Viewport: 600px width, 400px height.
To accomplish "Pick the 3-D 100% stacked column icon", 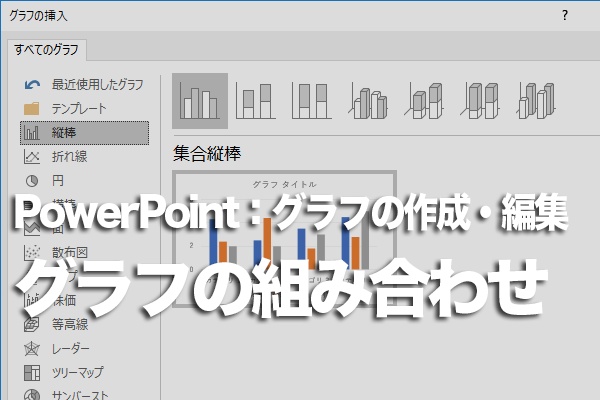I will coord(480,101).
